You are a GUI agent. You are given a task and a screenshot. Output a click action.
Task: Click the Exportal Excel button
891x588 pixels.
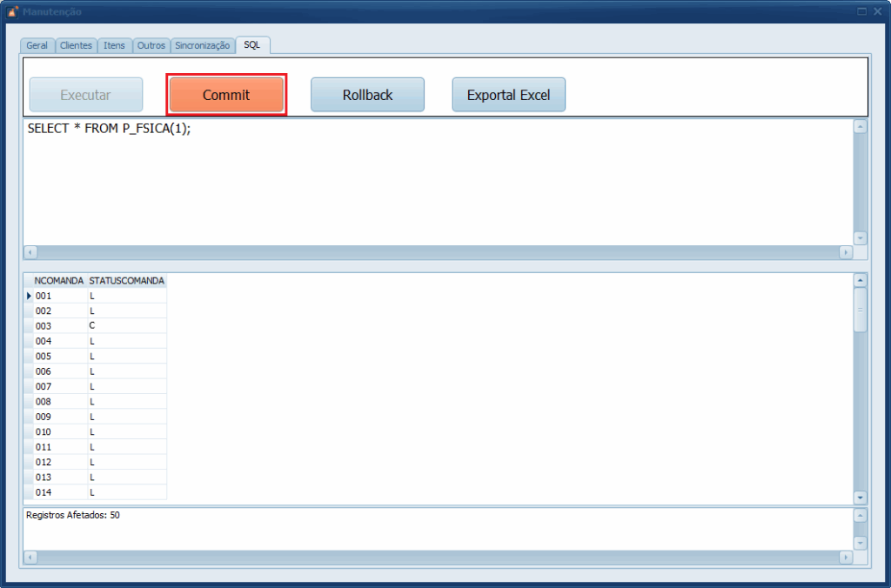point(508,95)
